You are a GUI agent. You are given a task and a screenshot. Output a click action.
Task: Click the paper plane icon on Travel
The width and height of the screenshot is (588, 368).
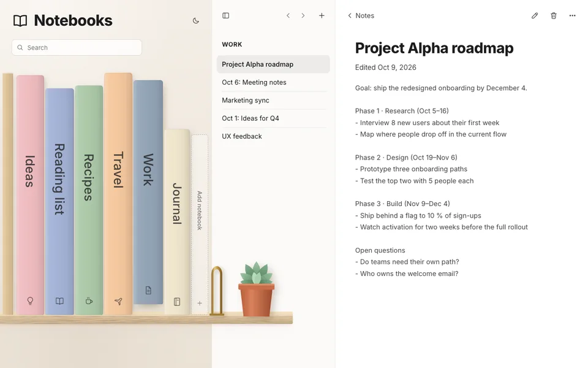tap(118, 301)
